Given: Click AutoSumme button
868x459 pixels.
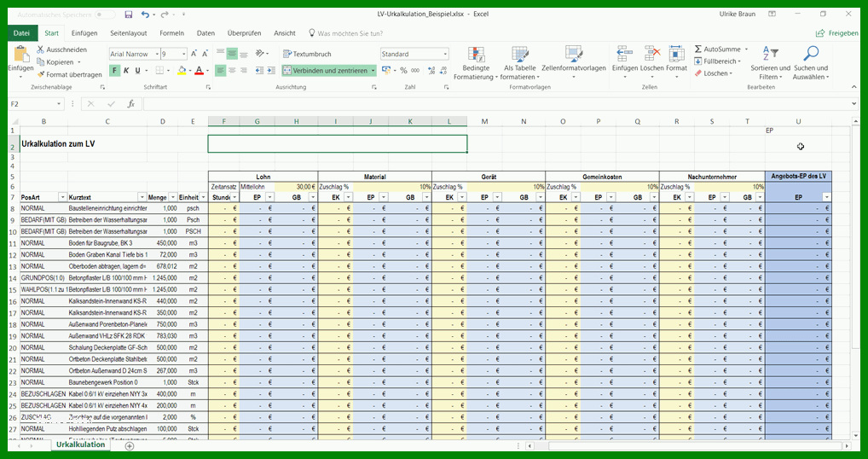Looking at the screenshot, I should coord(717,49).
